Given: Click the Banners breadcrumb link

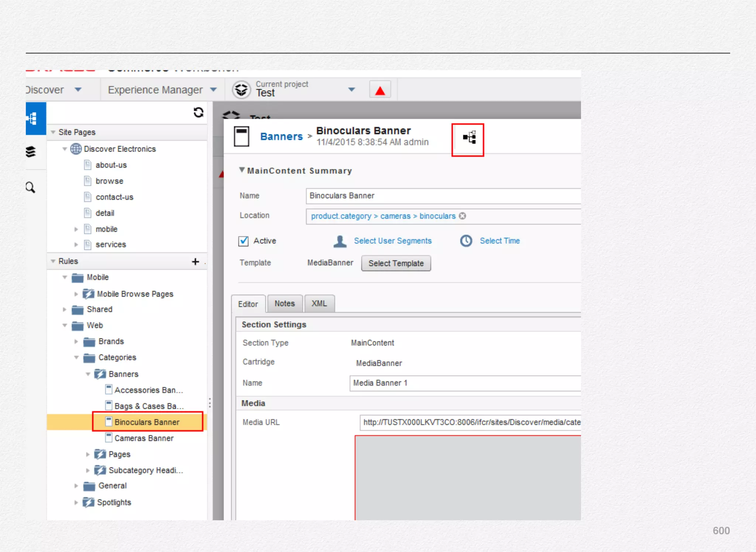Looking at the screenshot, I should [x=281, y=137].
